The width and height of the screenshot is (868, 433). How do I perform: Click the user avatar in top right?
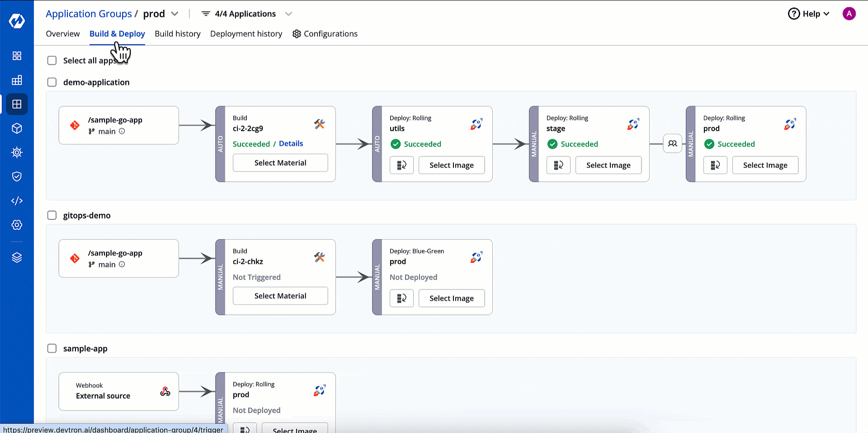(x=849, y=14)
